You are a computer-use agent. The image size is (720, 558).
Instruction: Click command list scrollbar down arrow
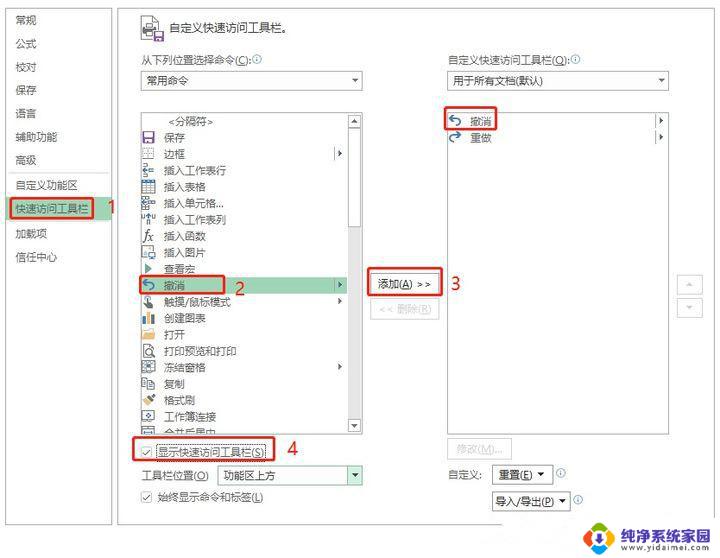click(x=354, y=425)
